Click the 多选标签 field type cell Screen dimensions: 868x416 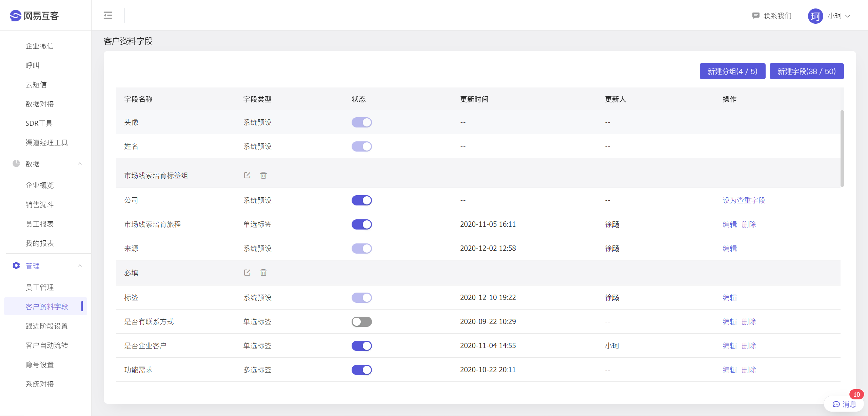tap(257, 370)
